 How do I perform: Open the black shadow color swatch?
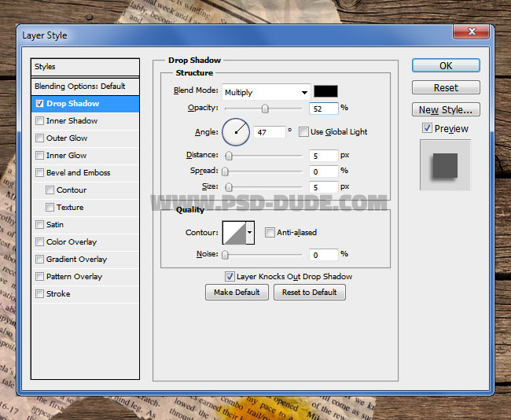click(x=325, y=92)
